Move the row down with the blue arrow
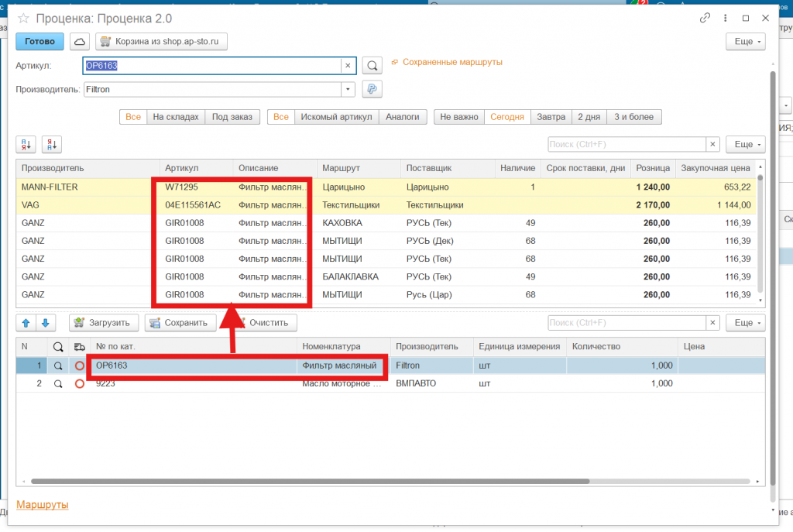This screenshot has width=793, height=532. [45, 323]
